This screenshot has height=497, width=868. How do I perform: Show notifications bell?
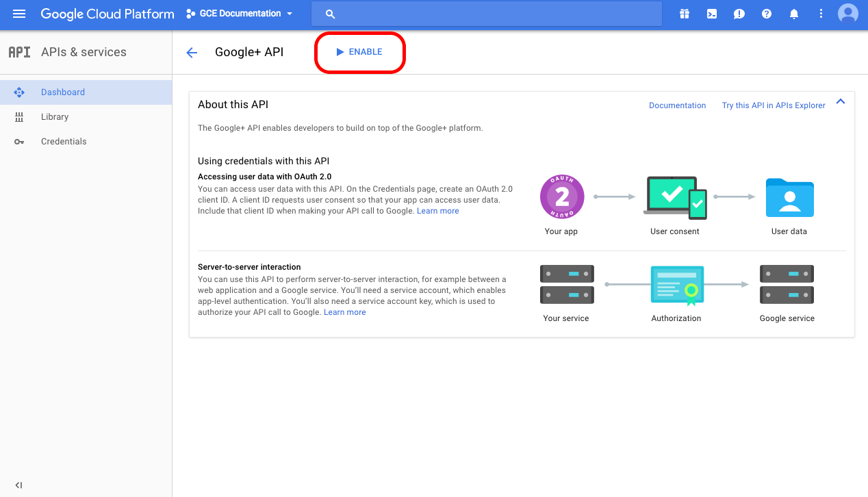[794, 14]
